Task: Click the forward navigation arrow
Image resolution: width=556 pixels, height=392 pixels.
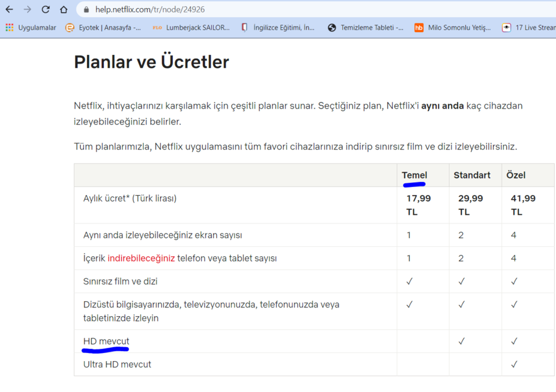Action: click(x=27, y=9)
